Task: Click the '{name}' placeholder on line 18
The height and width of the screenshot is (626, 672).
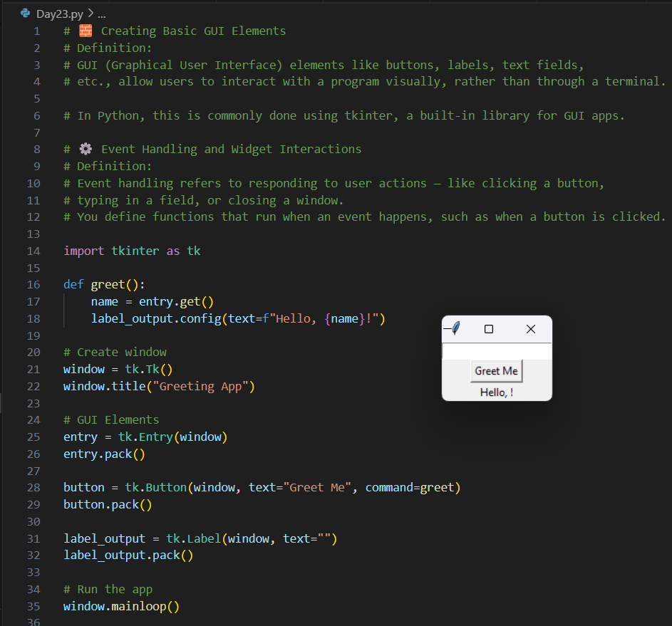Action: coord(345,318)
